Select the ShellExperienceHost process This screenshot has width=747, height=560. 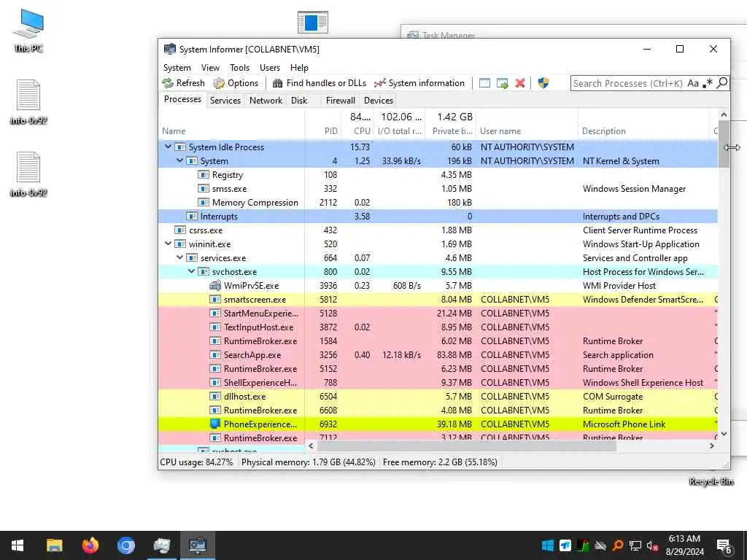pyautogui.click(x=438, y=382)
